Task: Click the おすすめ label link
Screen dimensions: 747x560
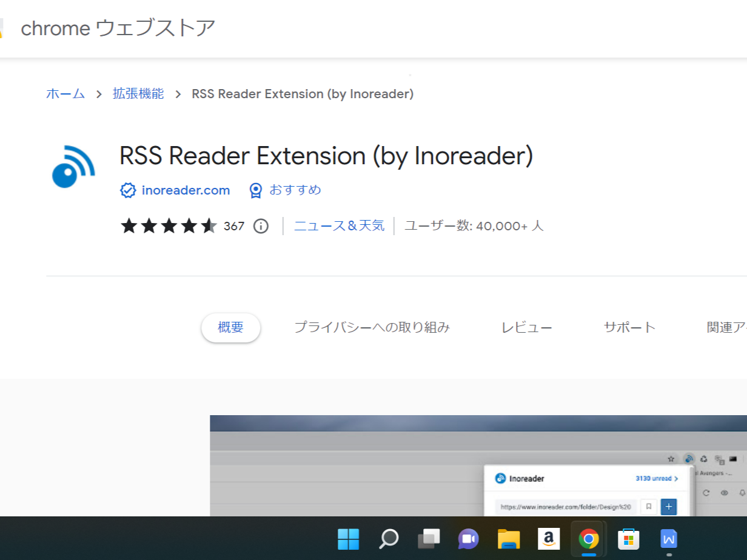Action: tap(295, 190)
